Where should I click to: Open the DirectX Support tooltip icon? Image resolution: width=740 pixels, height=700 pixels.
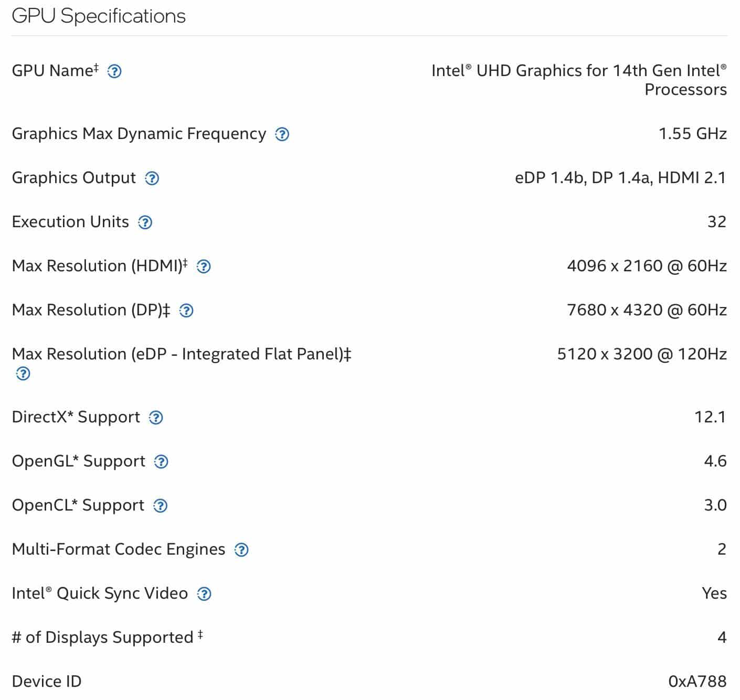[x=155, y=418]
